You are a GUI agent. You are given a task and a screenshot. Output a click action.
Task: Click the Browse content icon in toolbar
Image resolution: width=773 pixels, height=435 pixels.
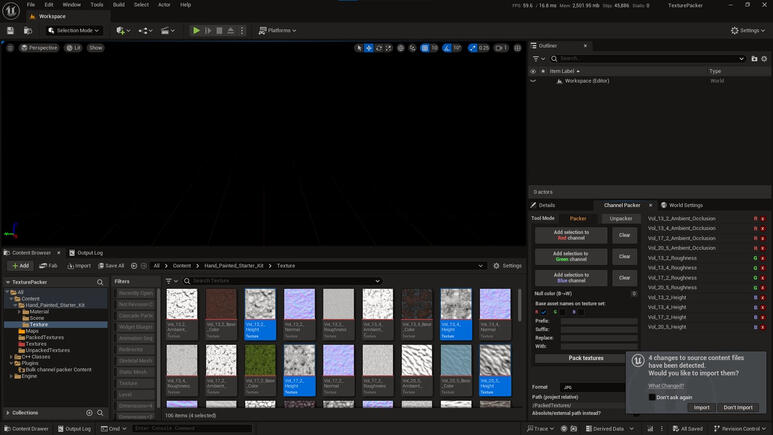28,31
